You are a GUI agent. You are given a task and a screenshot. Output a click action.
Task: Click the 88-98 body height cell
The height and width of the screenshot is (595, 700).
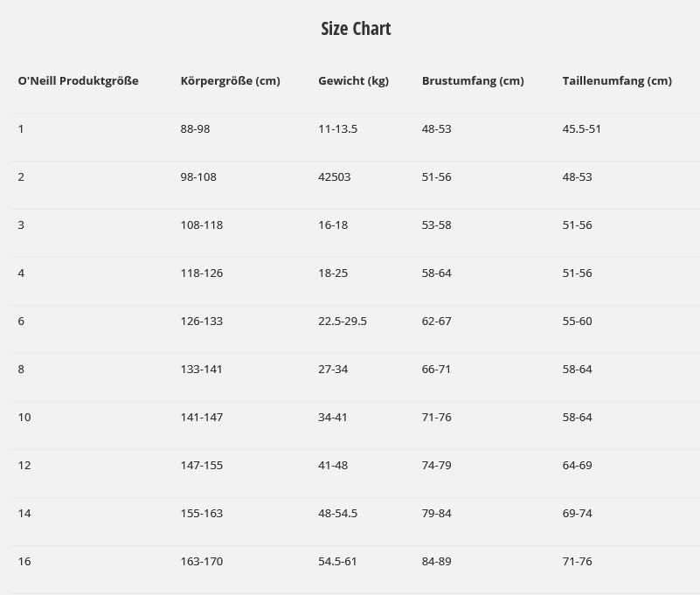pos(195,129)
